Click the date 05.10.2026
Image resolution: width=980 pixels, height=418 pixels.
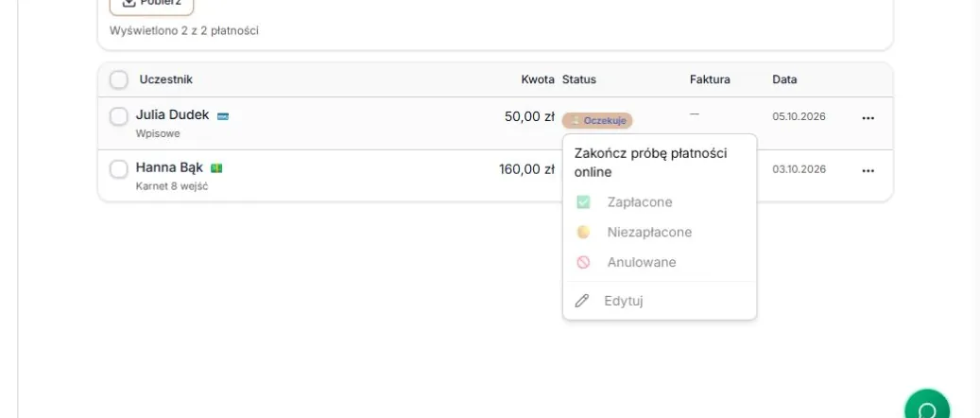[x=799, y=116]
